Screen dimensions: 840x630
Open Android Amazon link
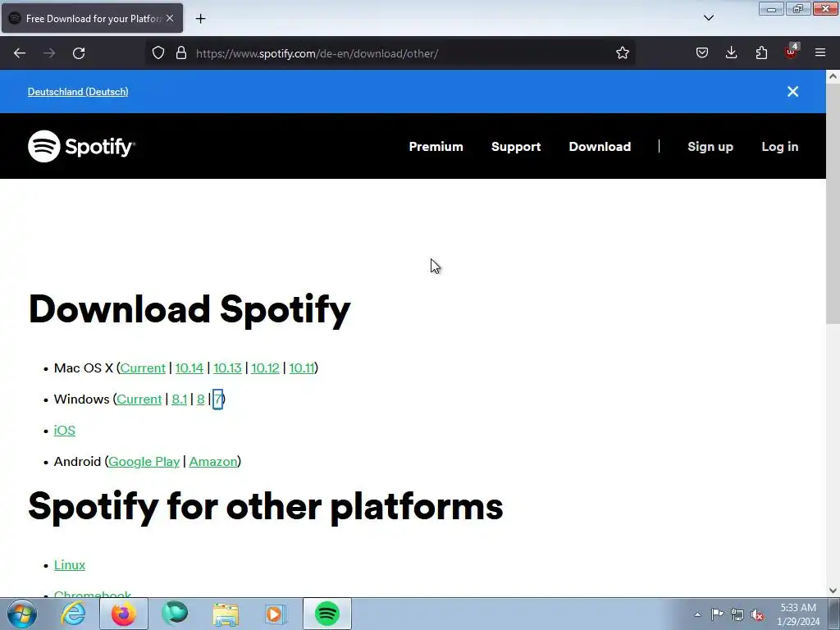coord(213,461)
